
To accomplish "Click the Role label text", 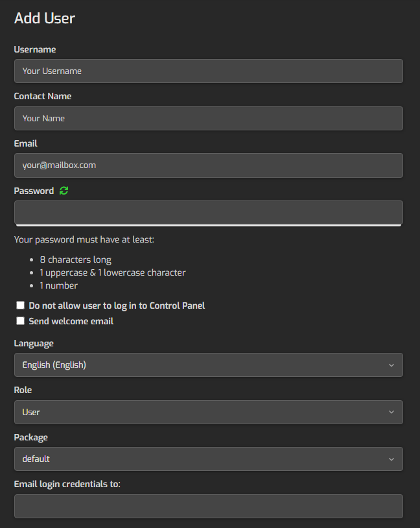I will (x=23, y=390).
